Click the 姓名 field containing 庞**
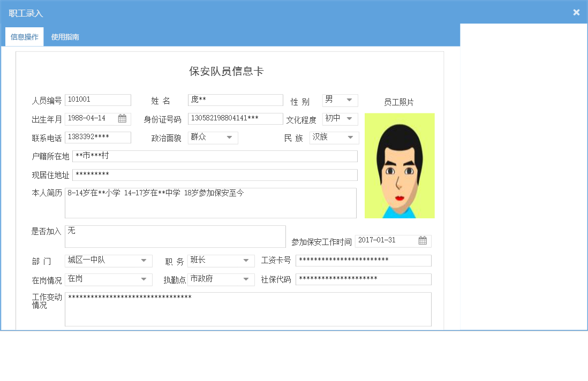The height and width of the screenshot is (381, 588). (x=236, y=100)
